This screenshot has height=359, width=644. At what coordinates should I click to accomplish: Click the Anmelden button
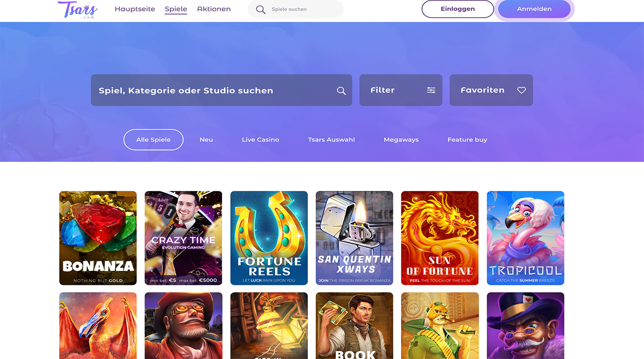click(x=534, y=9)
